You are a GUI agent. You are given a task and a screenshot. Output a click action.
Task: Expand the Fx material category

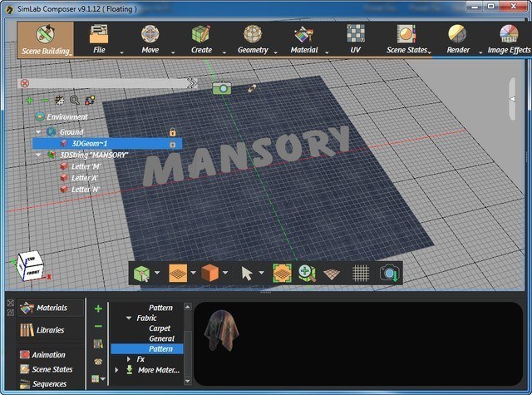click(x=129, y=358)
